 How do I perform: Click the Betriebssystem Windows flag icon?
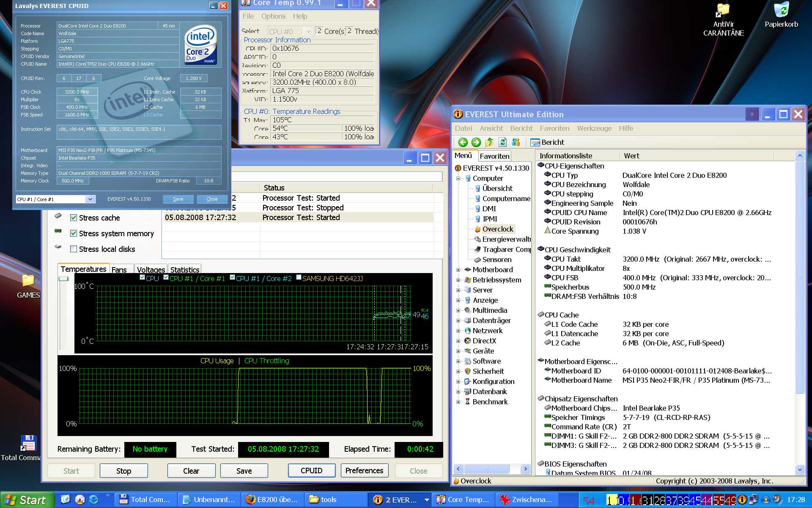467,280
